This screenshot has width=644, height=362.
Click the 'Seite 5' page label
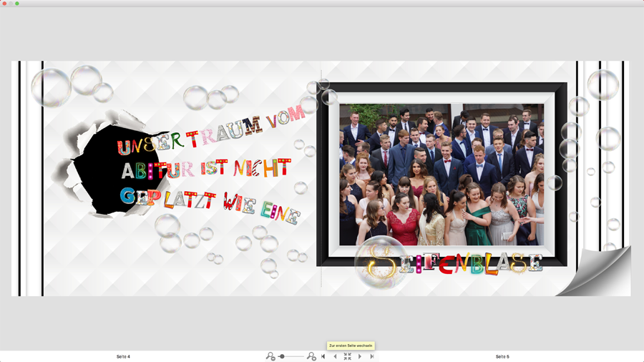coord(502,357)
